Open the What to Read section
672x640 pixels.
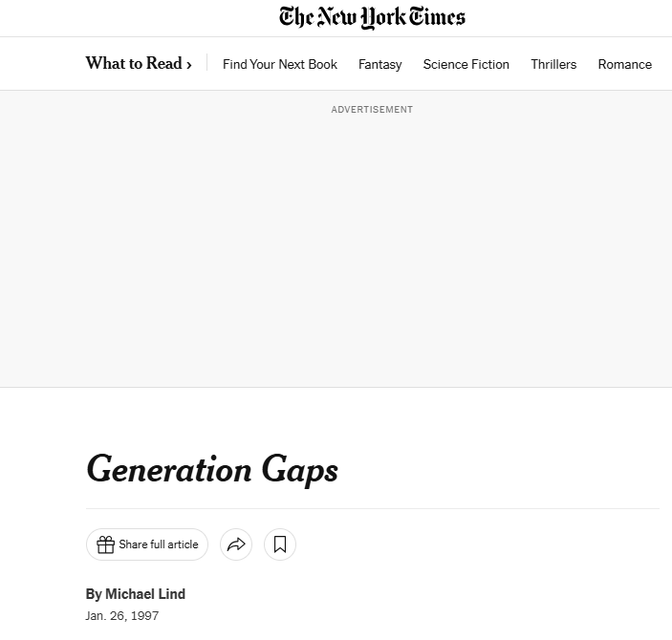coord(133,64)
